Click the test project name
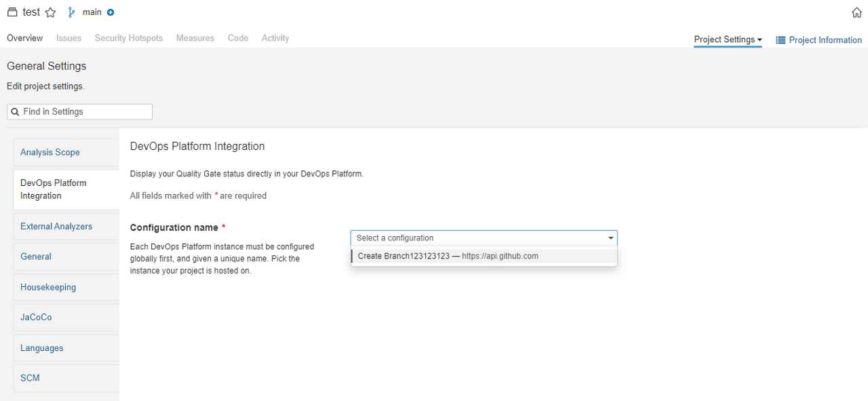This screenshot has height=401, width=868. coord(31,12)
